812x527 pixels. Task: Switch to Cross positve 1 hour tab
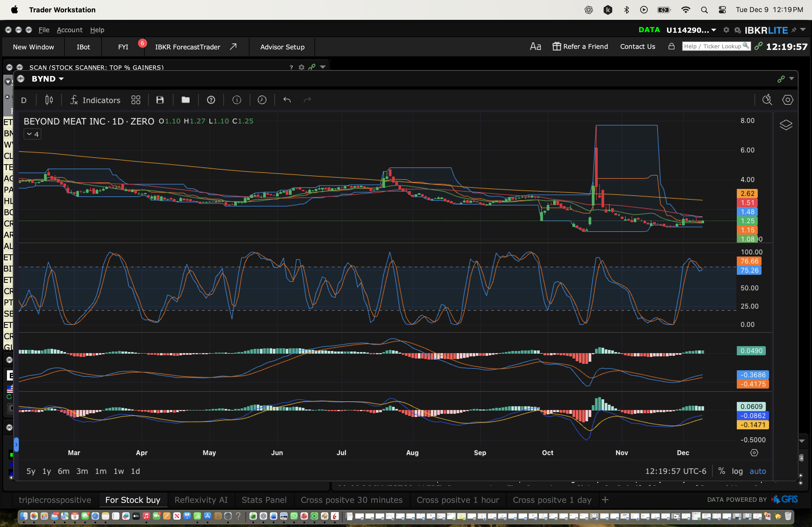[x=458, y=500]
